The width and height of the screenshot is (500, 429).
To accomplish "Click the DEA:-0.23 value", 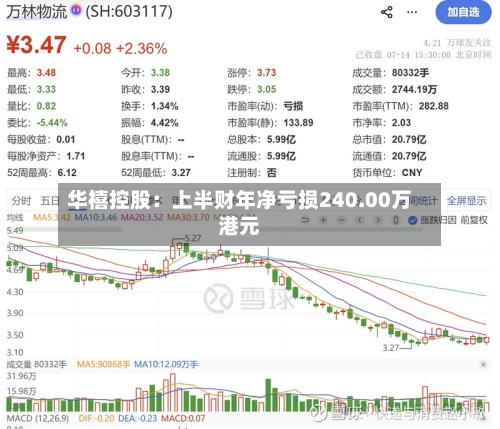I will pos(138,418).
